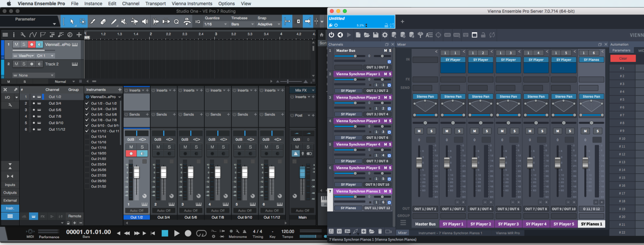This screenshot has width=644, height=245.
Task: Adjust Out 1/2 channel volume fader
Action: (137, 172)
